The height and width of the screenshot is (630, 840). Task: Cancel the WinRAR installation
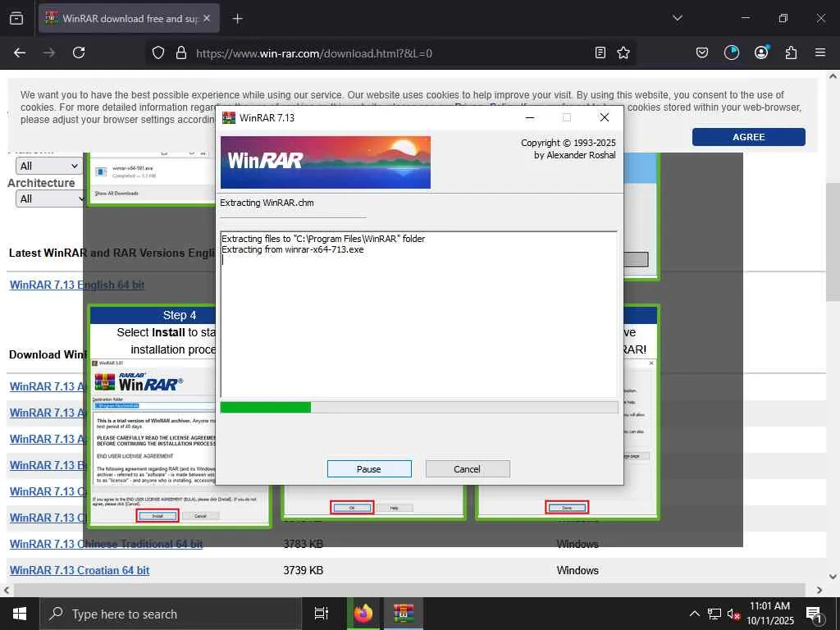coord(467,468)
